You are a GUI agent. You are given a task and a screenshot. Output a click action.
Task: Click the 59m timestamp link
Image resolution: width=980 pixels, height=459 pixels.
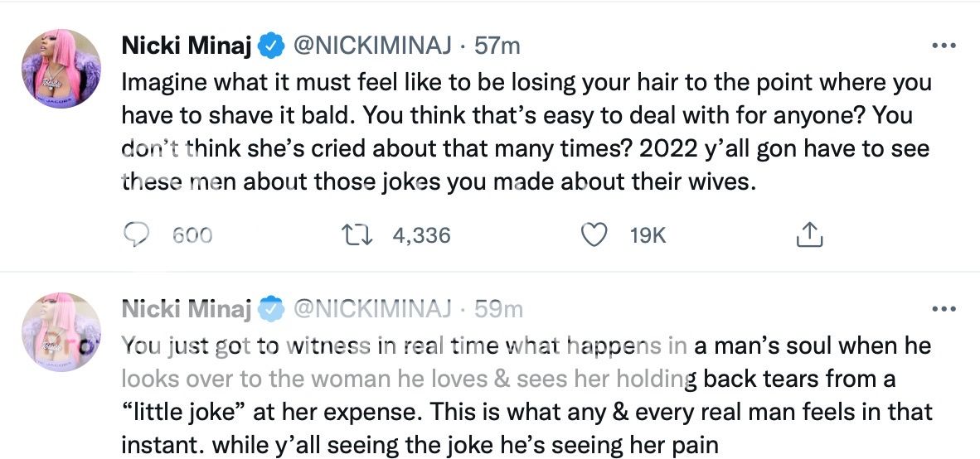tap(497, 309)
